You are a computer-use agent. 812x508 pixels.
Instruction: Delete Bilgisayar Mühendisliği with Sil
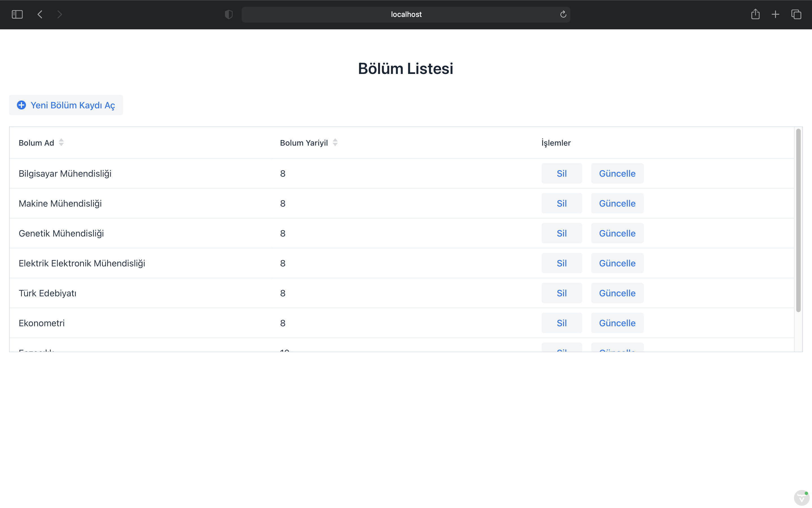562,173
